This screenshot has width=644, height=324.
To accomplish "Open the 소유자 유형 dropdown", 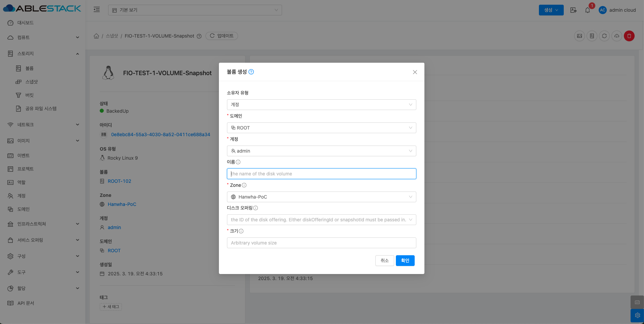I will 321,105.
